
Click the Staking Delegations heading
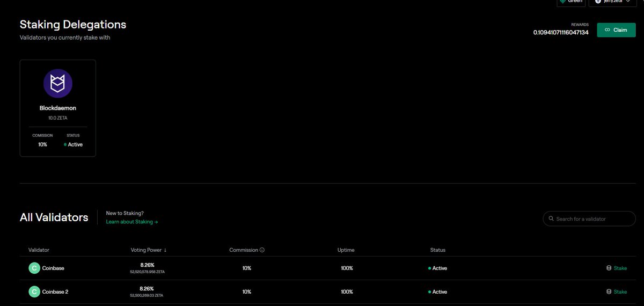pyautogui.click(x=73, y=25)
